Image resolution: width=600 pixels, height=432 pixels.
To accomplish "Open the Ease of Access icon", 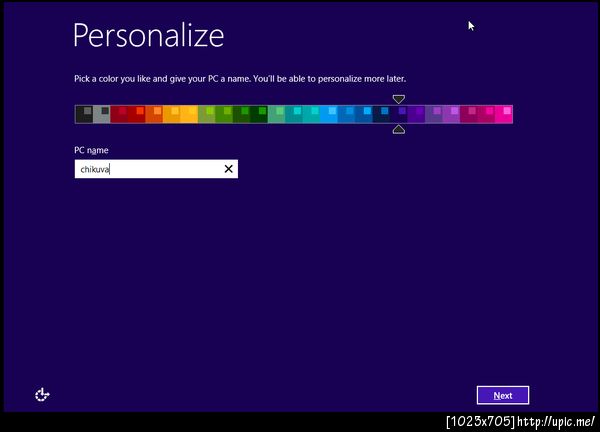I will coord(42,395).
